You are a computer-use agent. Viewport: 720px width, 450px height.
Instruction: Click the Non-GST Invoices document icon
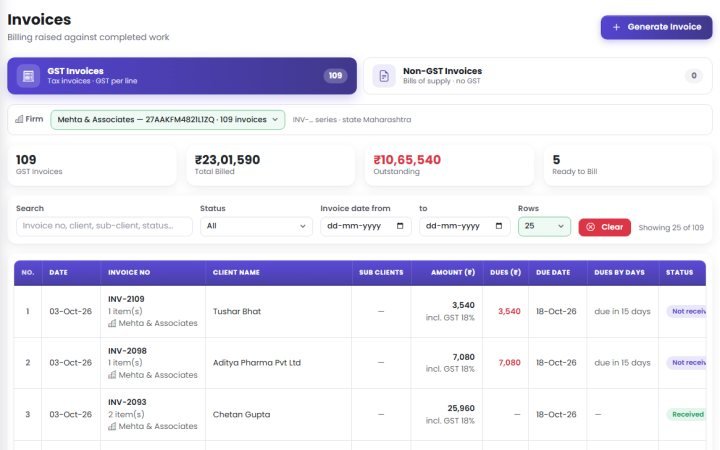[384, 76]
